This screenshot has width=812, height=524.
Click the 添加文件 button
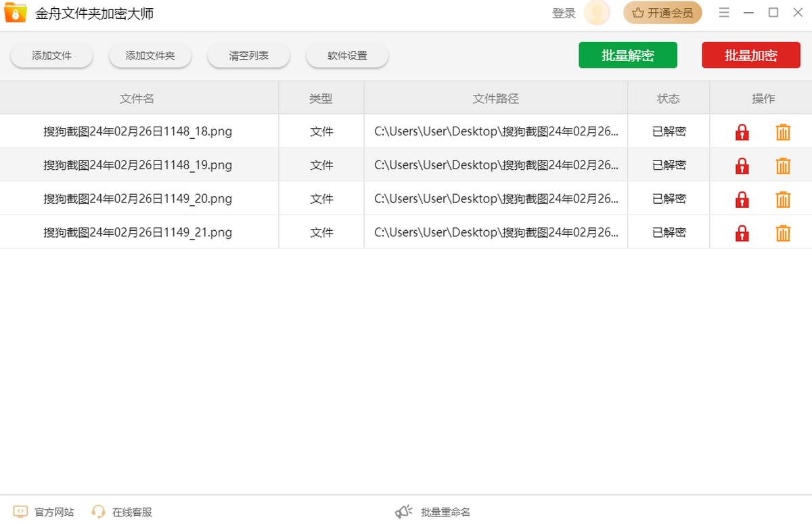click(x=51, y=56)
